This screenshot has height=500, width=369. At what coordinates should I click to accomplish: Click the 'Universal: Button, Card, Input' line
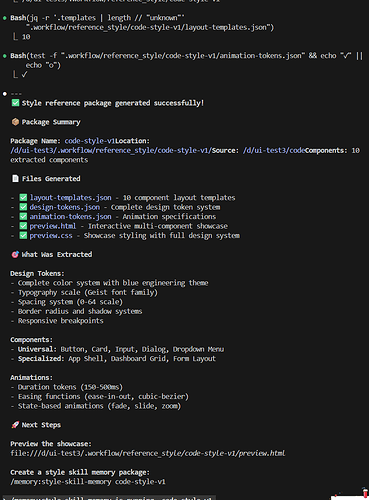click(121, 349)
